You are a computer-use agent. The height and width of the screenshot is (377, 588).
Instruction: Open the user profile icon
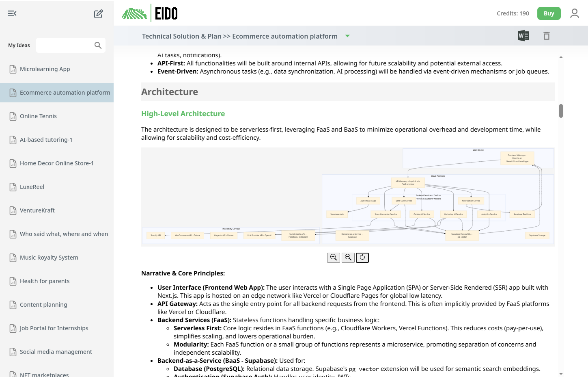pos(574,13)
